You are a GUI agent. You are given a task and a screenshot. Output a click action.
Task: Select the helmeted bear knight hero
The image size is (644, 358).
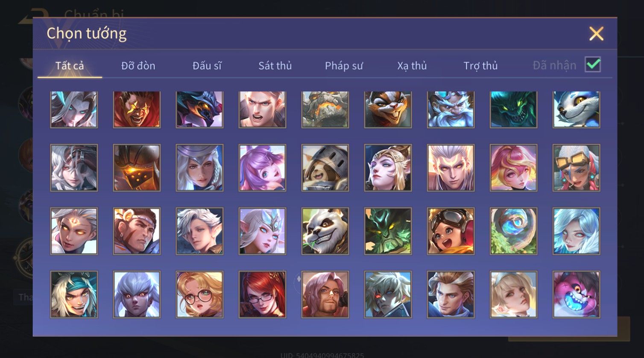(x=325, y=168)
